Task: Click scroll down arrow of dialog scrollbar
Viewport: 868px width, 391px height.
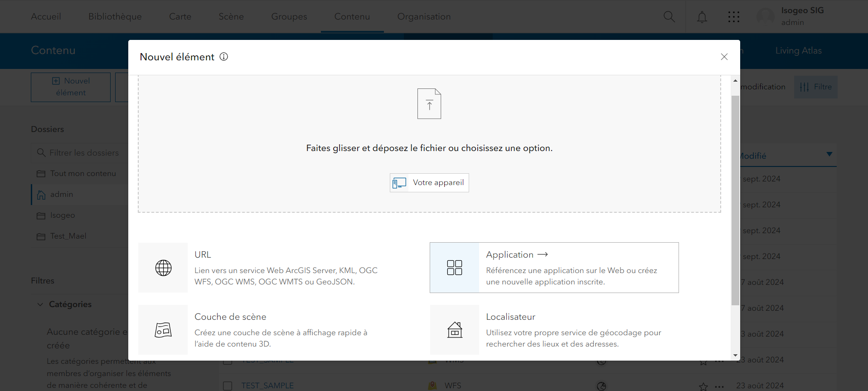Action: click(735, 355)
